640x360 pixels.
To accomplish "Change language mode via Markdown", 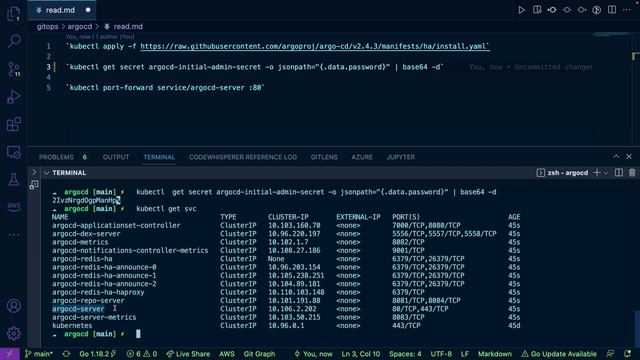I will [x=495, y=354].
